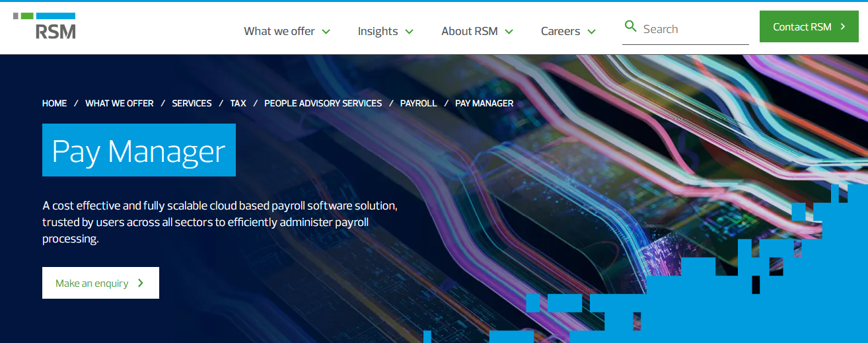868x343 pixels.
Task: Click the cost effective payroll description paragraph
Action: click(220, 222)
